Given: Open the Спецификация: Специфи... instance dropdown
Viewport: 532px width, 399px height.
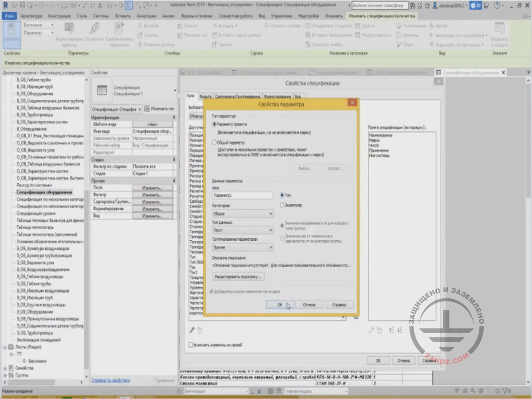Looking at the screenshot, I should click(x=116, y=109).
